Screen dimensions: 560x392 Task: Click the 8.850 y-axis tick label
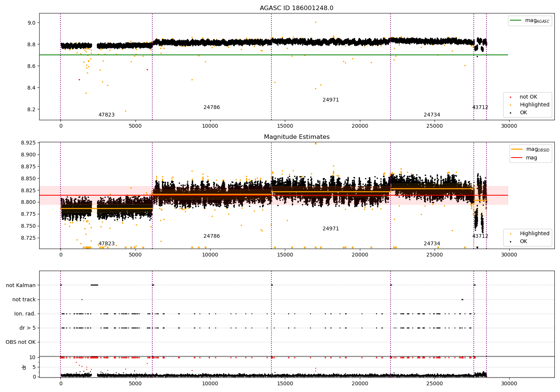(28, 178)
